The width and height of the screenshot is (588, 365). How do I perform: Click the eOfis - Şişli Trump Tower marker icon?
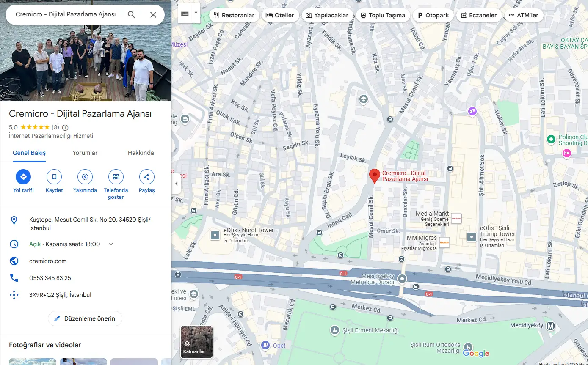pos(472,237)
